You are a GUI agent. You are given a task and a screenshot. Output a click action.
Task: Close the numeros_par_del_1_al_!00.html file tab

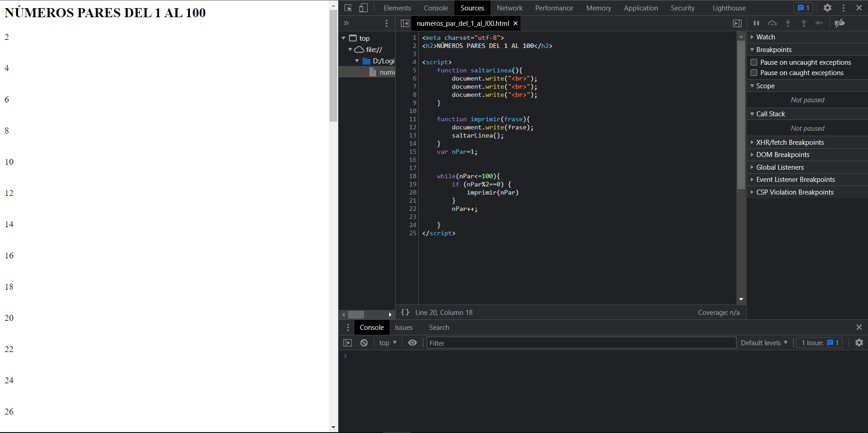515,23
